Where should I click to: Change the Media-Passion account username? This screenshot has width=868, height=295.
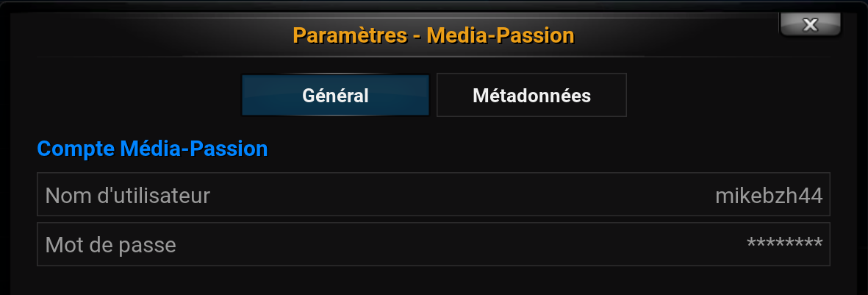click(x=433, y=195)
